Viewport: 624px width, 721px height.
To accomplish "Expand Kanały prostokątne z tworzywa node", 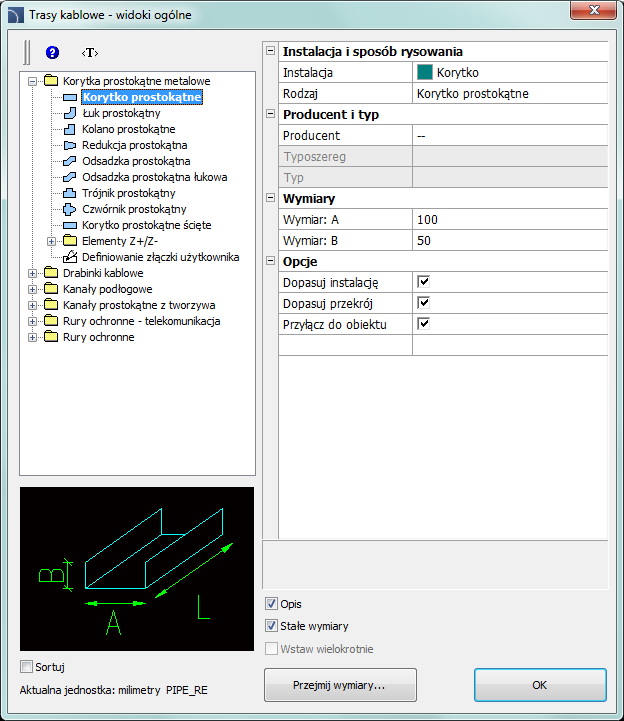I will coord(32,305).
